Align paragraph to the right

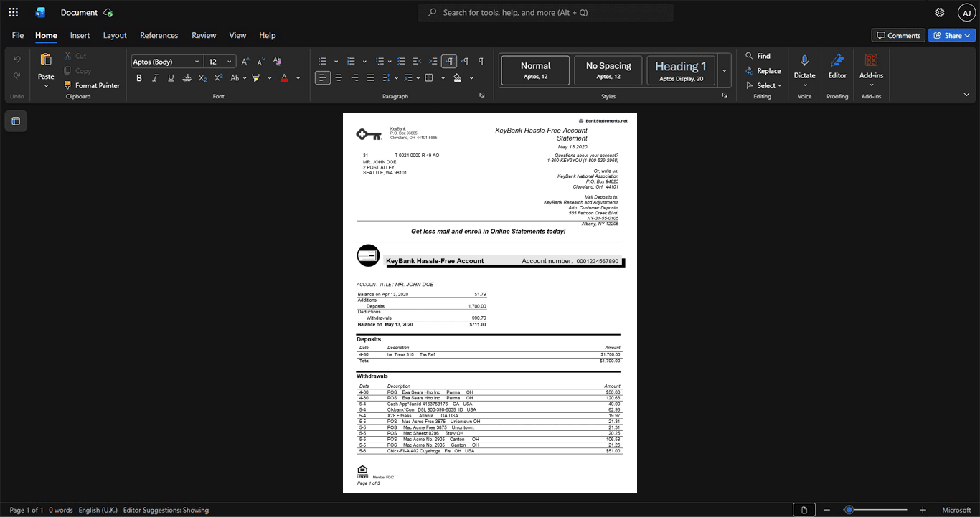pos(354,78)
